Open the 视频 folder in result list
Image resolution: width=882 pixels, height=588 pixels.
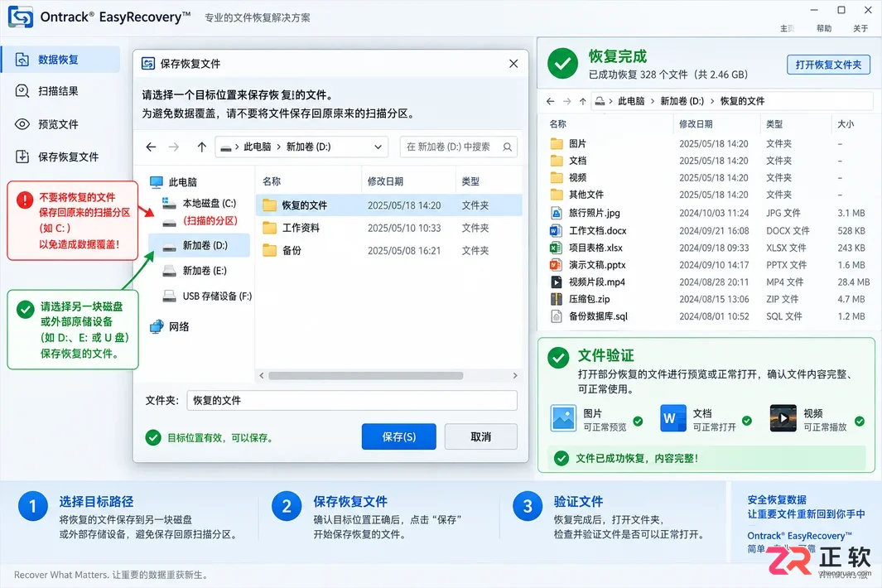coord(568,177)
